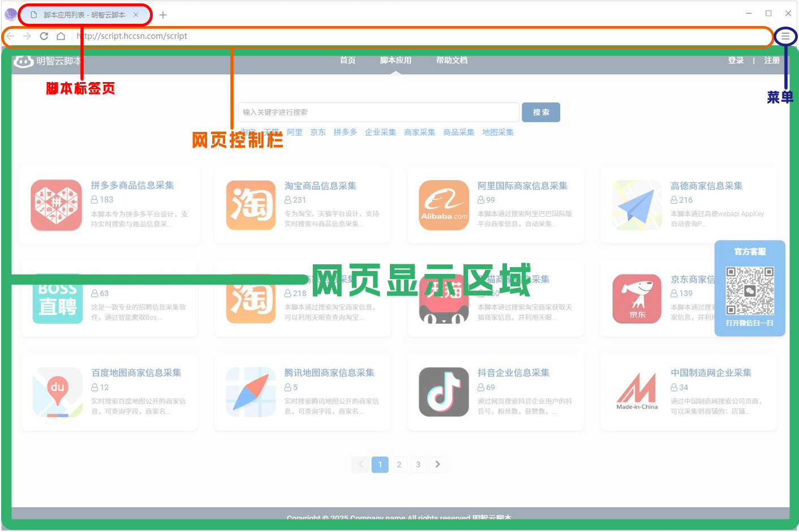The width and height of the screenshot is (799, 532).
Task: Focus the keyword search input box
Action: pyautogui.click(x=379, y=112)
